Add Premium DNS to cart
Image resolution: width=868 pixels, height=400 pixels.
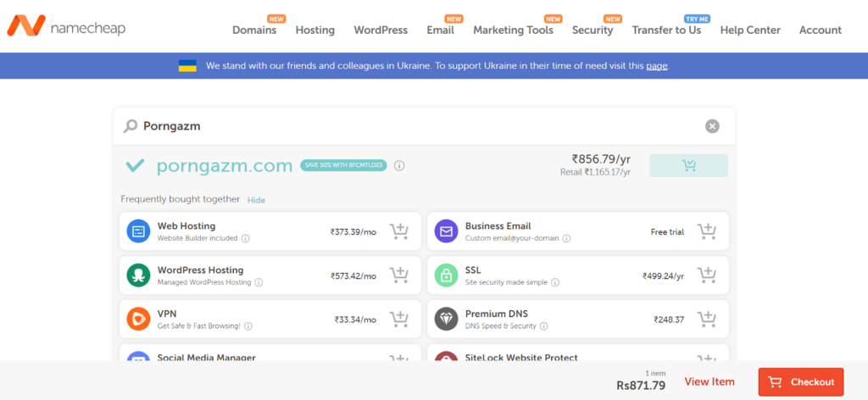[x=706, y=319]
